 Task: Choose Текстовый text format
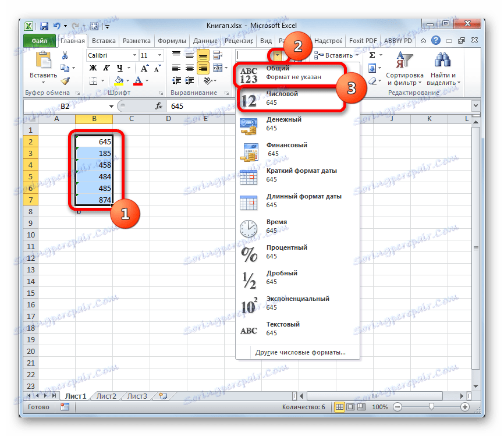tap(297, 329)
